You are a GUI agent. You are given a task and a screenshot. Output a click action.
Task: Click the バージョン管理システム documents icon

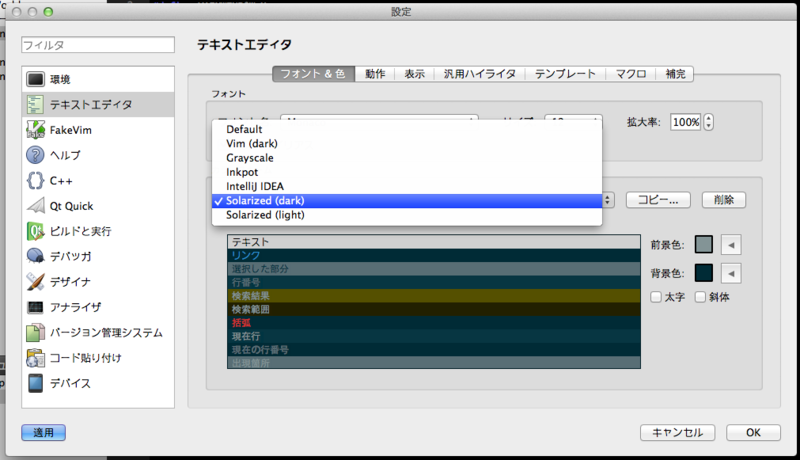[x=35, y=333]
